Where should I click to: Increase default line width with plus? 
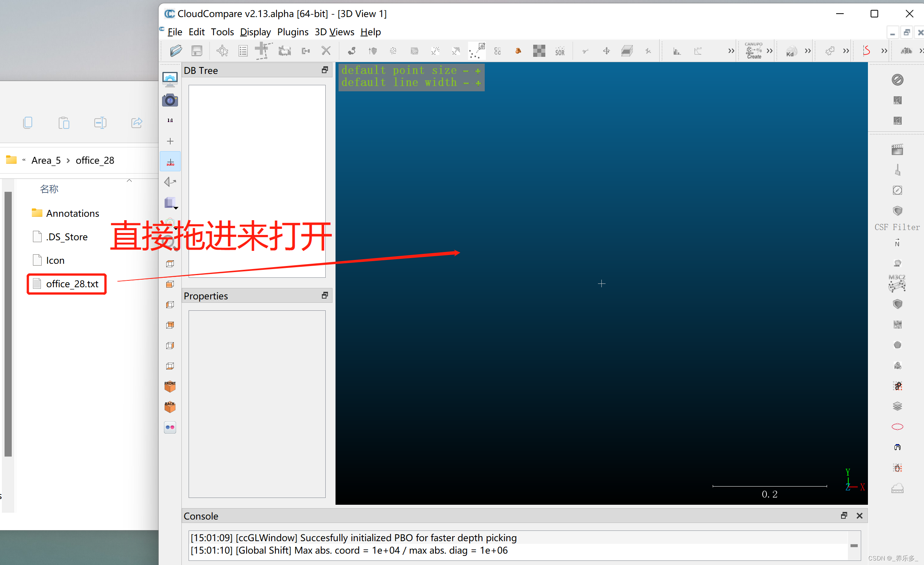[x=478, y=83]
